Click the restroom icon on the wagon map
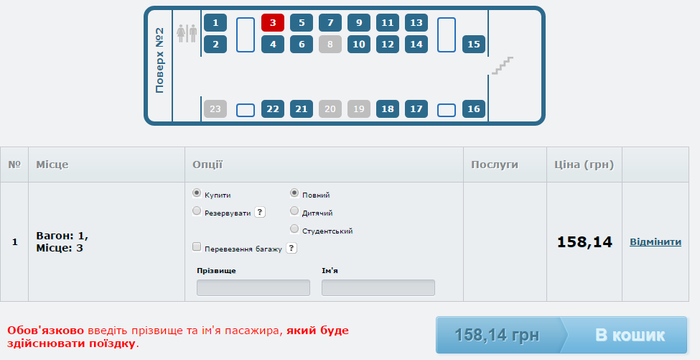Viewport: 700px width, 360px height. tap(187, 33)
